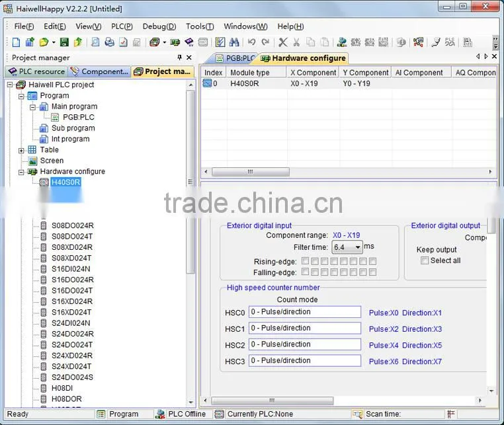Image resolution: width=504 pixels, height=425 pixels.
Task: Undo with the curved left arrow icon
Action: 252,42
